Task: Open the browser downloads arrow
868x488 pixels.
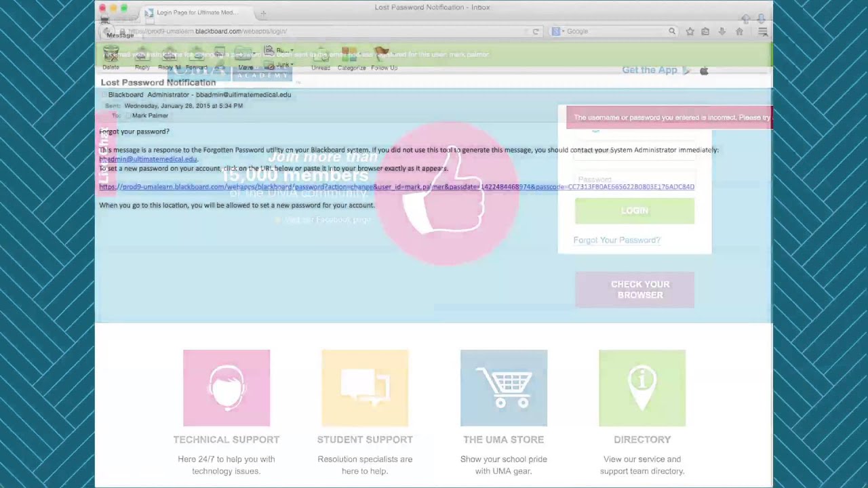Action: [722, 31]
